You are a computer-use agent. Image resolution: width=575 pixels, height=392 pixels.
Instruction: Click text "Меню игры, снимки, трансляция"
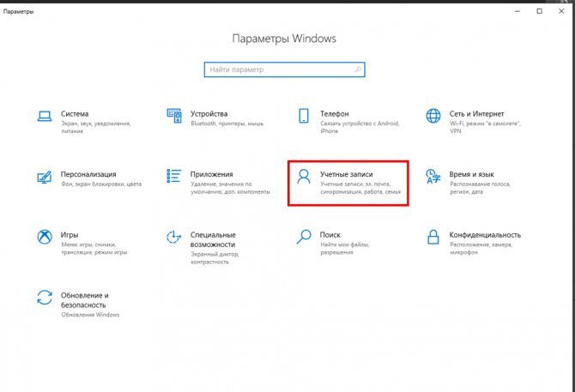point(94,248)
